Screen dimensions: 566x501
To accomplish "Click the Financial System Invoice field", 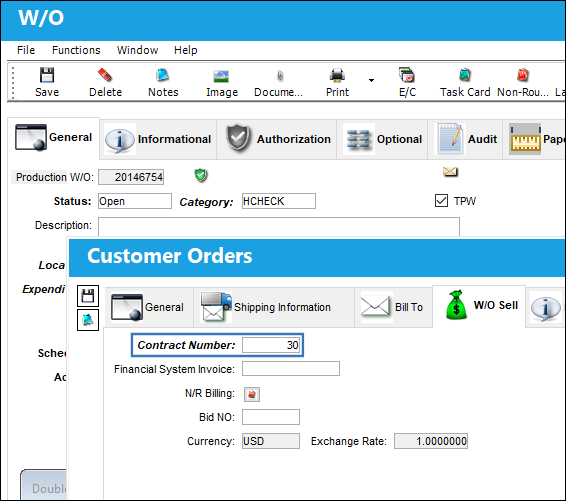I will (x=291, y=369).
